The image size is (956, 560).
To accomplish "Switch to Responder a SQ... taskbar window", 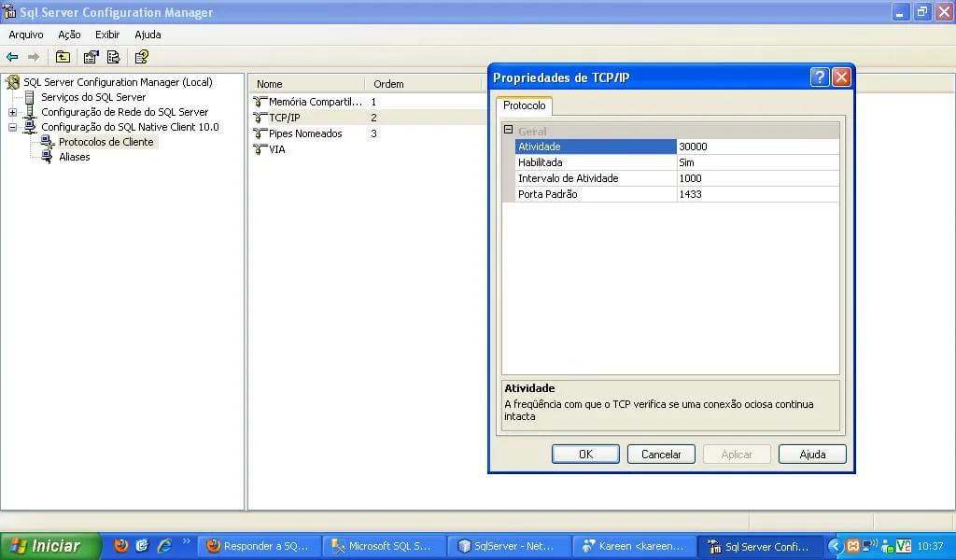I will click(x=260, y=546).
